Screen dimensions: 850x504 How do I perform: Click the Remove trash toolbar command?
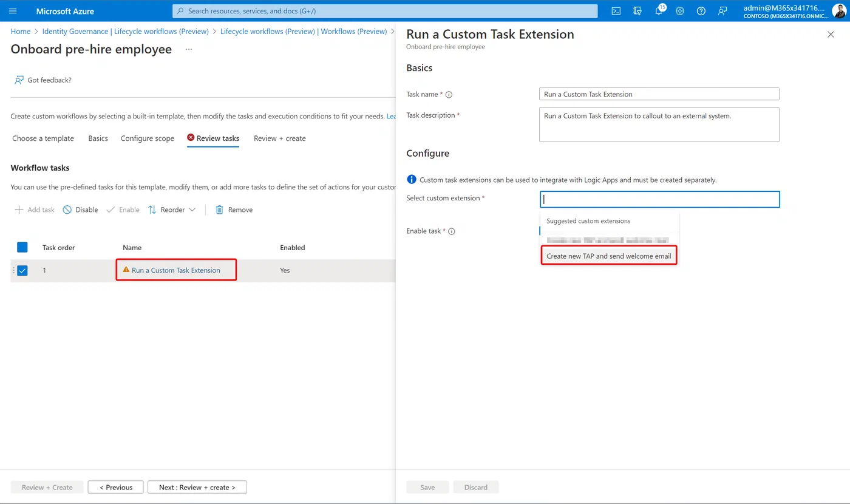coord(234,209)
